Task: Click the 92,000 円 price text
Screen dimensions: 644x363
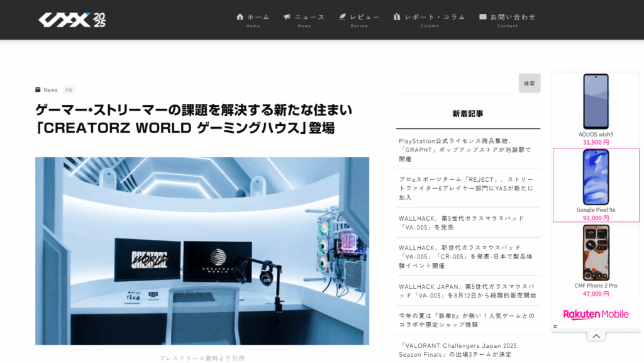Action: pos(596,218)
